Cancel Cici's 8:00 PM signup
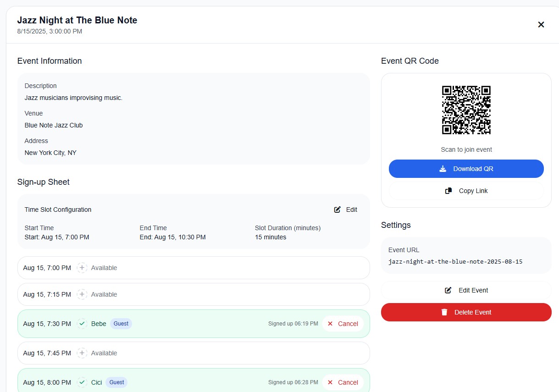This screenshot has width=559, height=392. click(x=343, y=382)
